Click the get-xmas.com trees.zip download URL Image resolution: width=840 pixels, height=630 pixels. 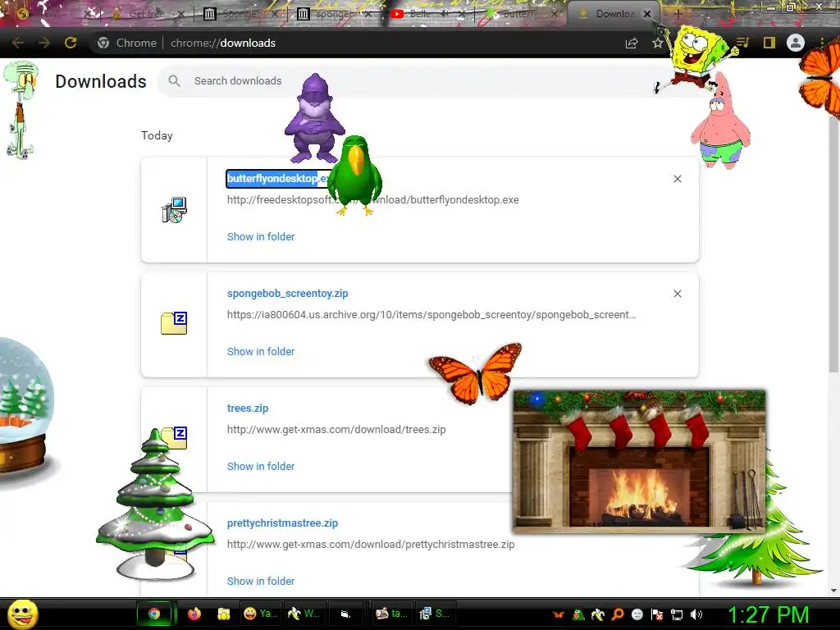click(x=336, y=430)
